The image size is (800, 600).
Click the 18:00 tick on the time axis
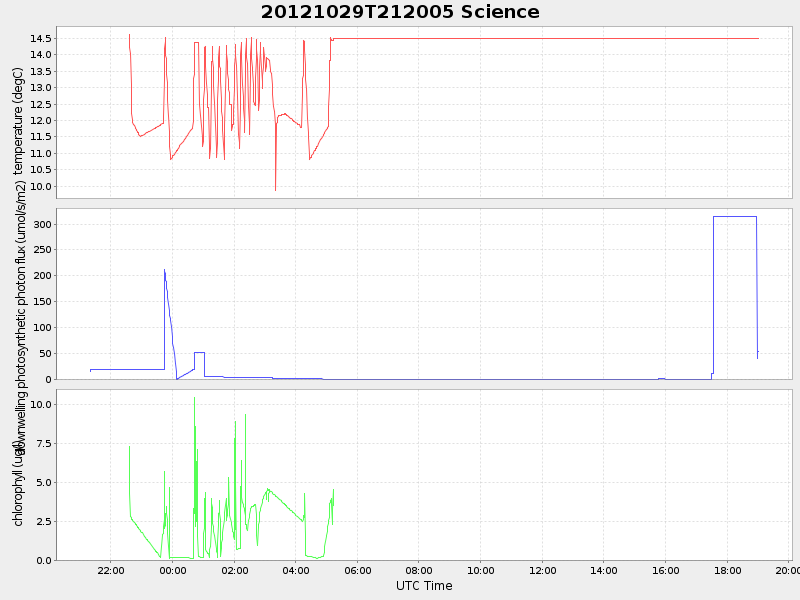[727, 570]
